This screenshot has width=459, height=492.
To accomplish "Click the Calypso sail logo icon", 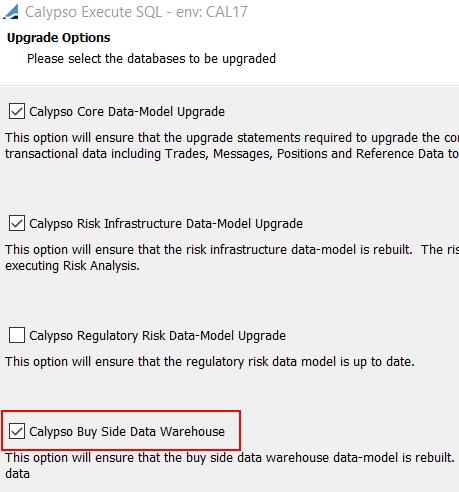I will pos(11,12).
